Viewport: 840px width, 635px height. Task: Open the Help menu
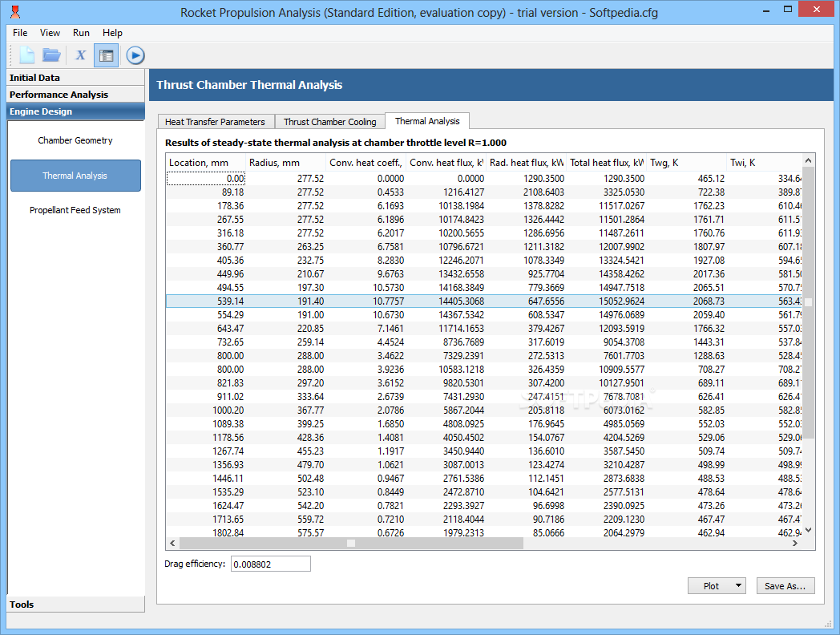tap(112, 33)
